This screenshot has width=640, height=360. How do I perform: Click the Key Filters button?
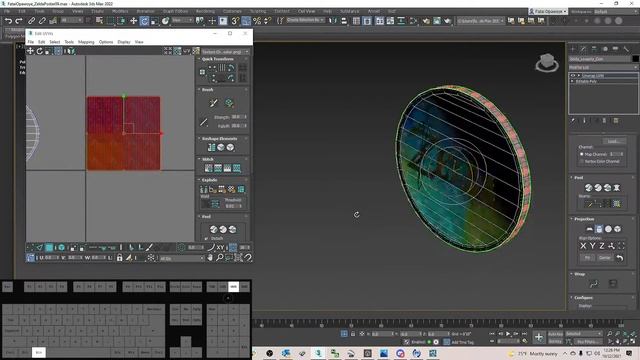[589, 341]
